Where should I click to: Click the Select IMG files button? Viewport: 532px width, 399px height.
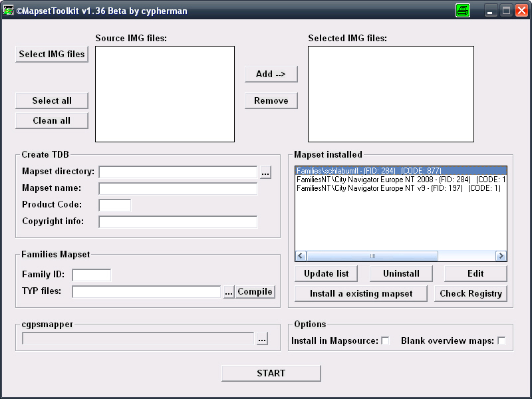click(x=52, y=55)
